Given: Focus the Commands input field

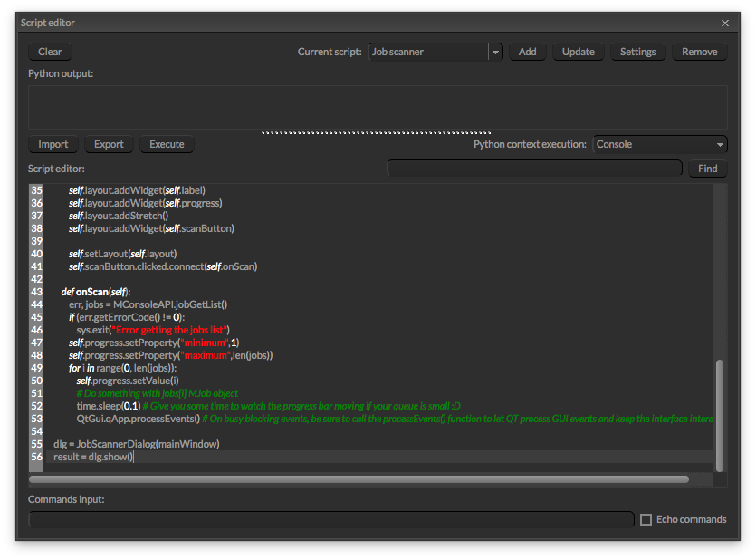Looking at the screenshot, I should 331,519.
